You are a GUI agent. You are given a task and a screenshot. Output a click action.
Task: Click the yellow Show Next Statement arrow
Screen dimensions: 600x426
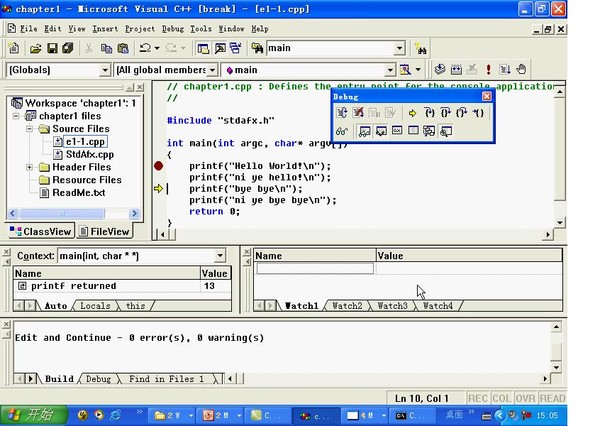tap(412, 113)
